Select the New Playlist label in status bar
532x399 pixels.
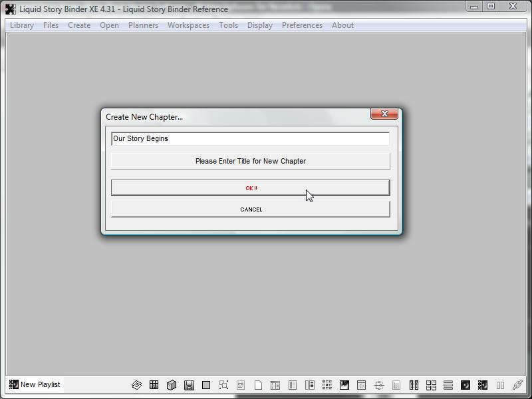[x=40, y=384]
